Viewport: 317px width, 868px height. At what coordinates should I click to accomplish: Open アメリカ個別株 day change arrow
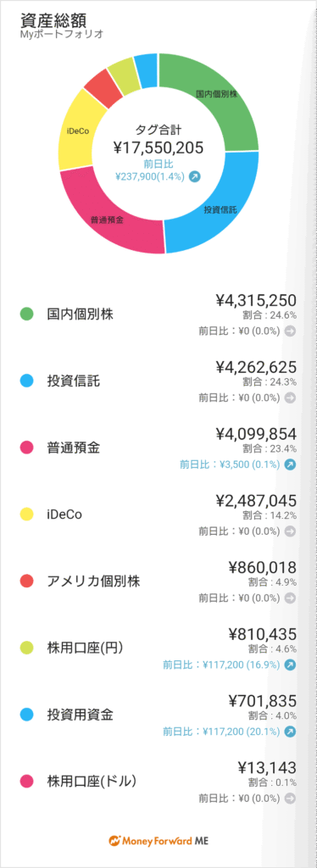coord(290,598)
